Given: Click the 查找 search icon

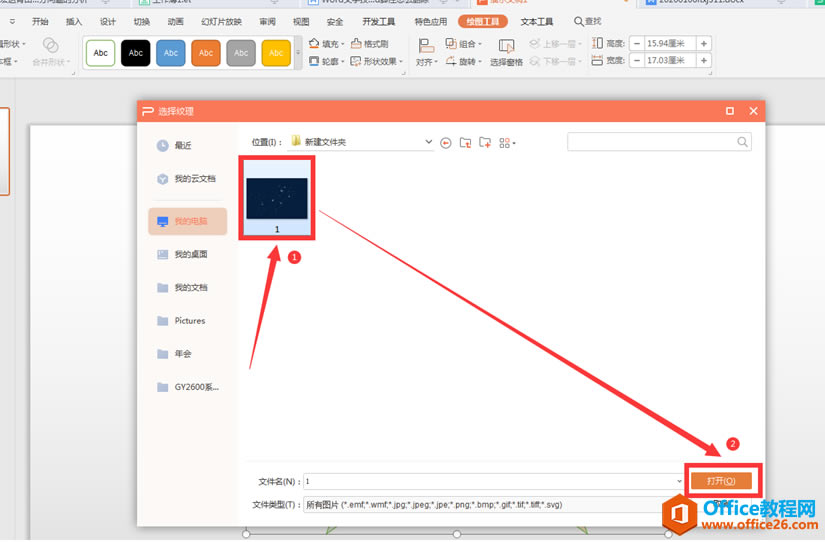Looking at the screenshot, I should (579, 22).
